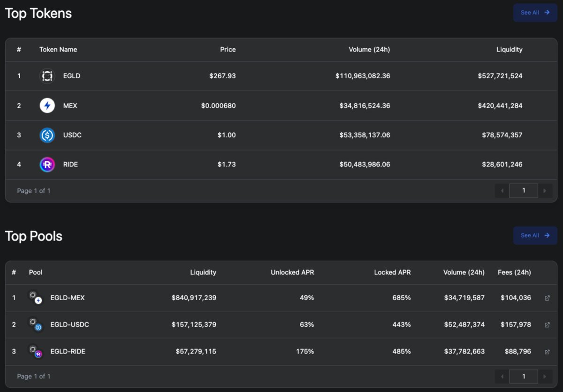Click See All button for Top Pools

click(535, 235)
